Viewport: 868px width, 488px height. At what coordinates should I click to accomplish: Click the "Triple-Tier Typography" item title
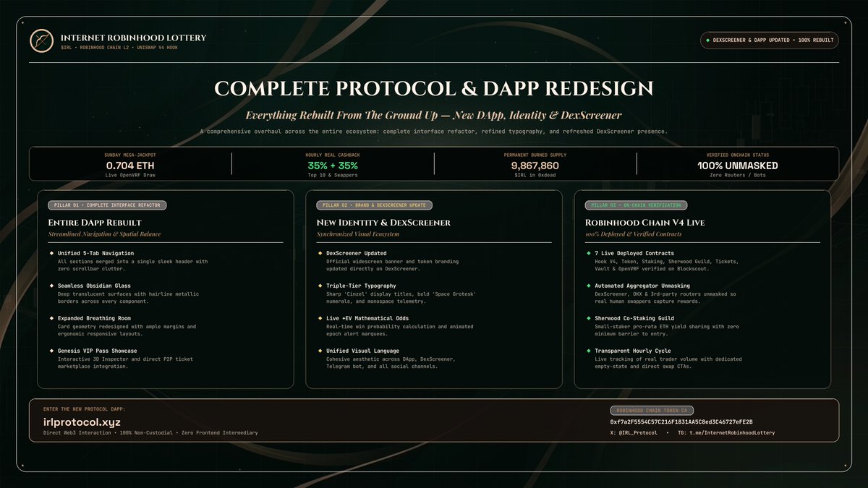pyautogui.click(x=362, y=286)
